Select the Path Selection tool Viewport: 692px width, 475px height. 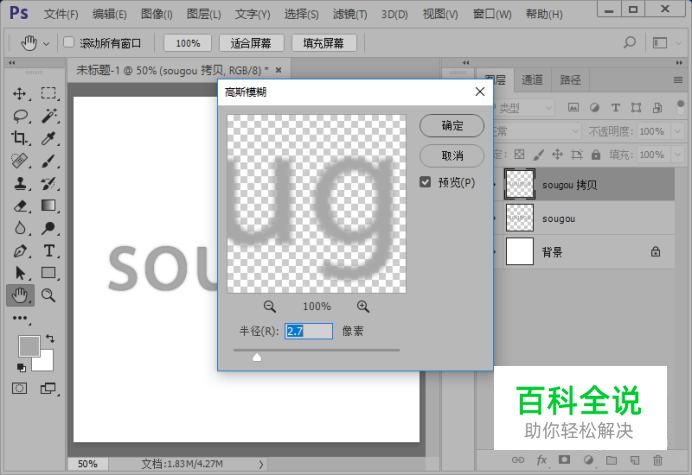pos(19,273)
